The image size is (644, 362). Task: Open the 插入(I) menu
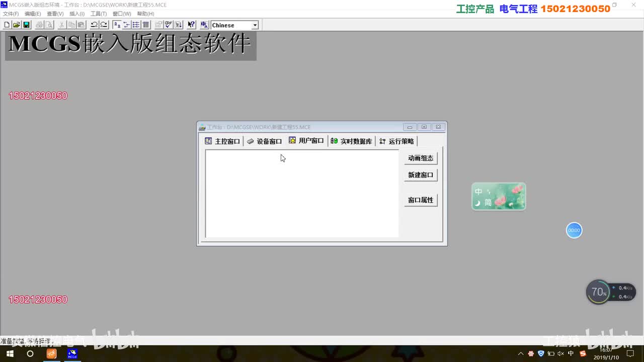coord(77,14)
